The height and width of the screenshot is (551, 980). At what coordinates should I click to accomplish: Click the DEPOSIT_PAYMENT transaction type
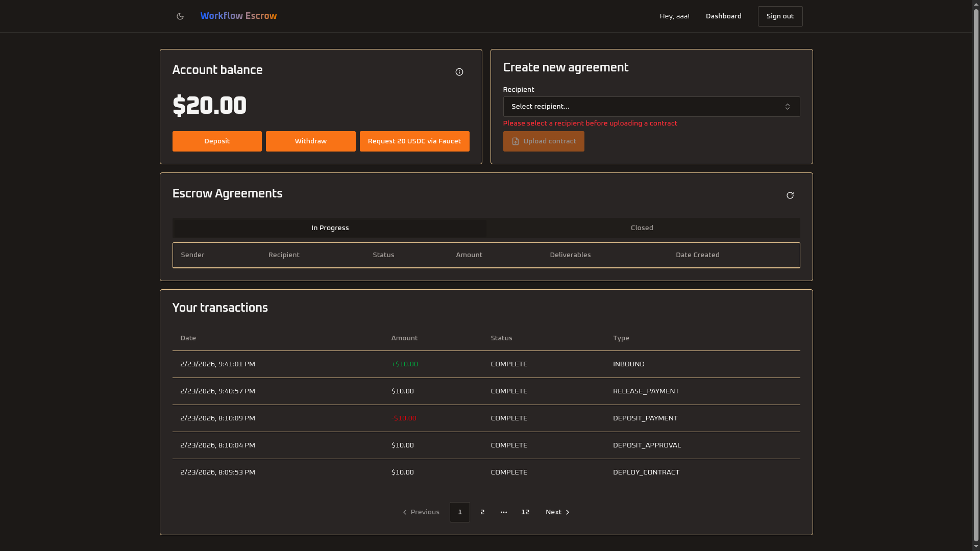pyautogui.click(x=645, y=418)
